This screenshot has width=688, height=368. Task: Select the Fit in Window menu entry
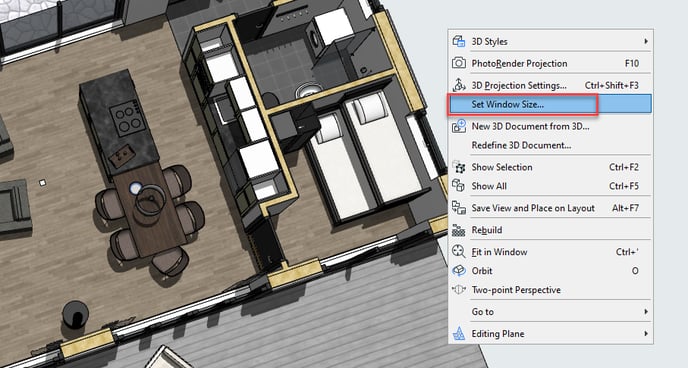point(550,252)
